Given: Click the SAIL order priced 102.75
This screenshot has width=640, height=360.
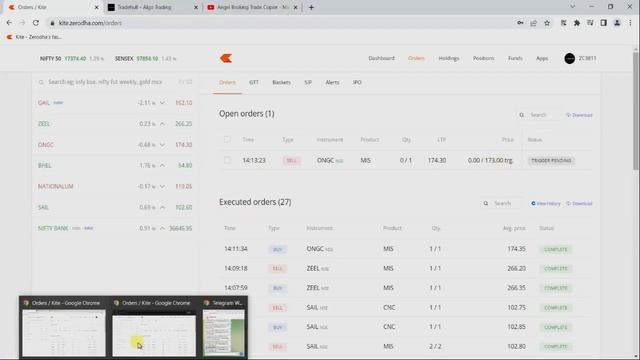Looking at the screenshot, I should pyautogui.click(x=406, y=308).
